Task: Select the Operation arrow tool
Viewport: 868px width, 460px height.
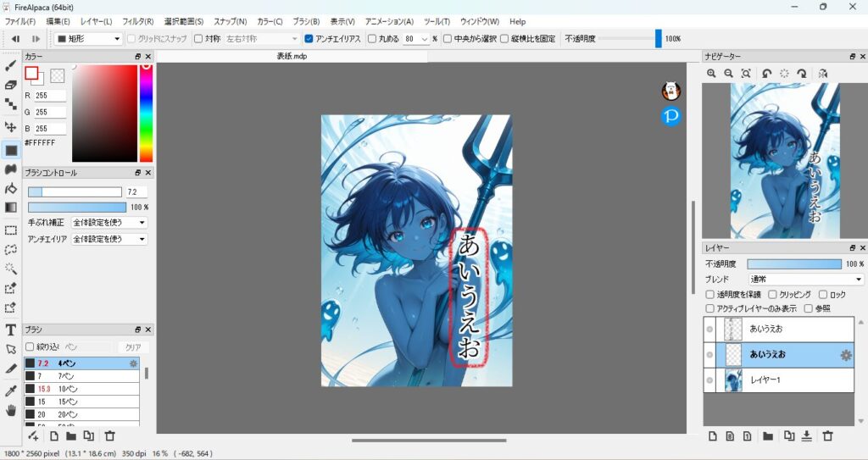Action: point(10,349)
